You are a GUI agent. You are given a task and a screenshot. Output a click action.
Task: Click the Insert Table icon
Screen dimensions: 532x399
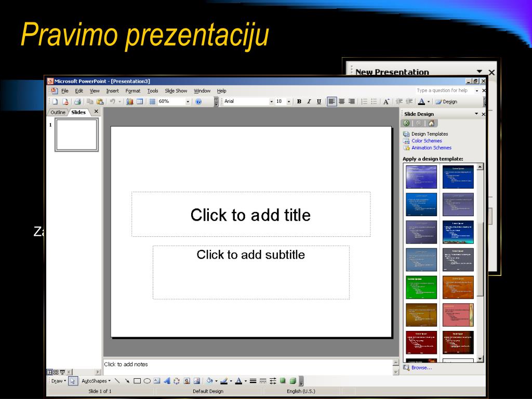click(x=140, y=101)
